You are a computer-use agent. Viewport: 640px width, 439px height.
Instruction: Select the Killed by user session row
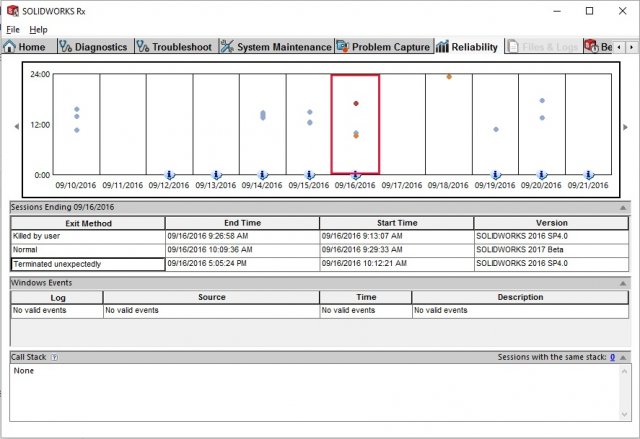[x=320, y=236]
